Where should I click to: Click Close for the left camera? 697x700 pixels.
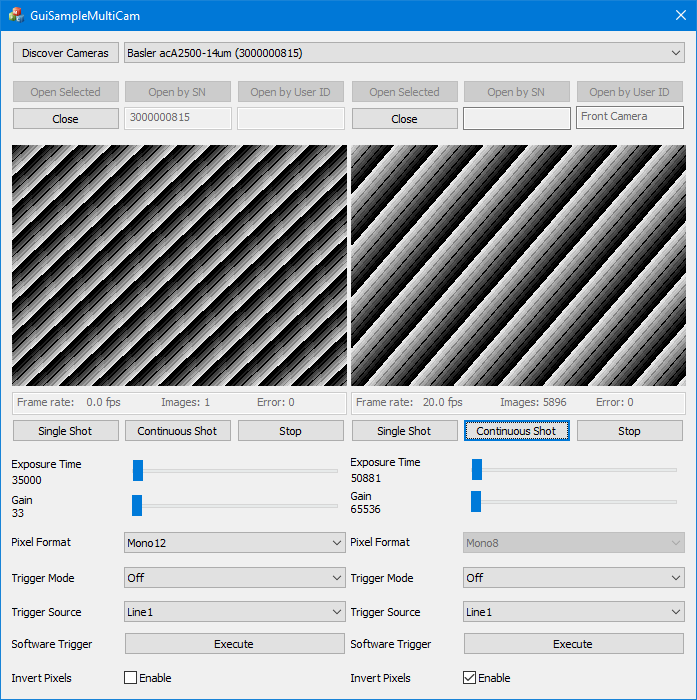click(66, 119)
